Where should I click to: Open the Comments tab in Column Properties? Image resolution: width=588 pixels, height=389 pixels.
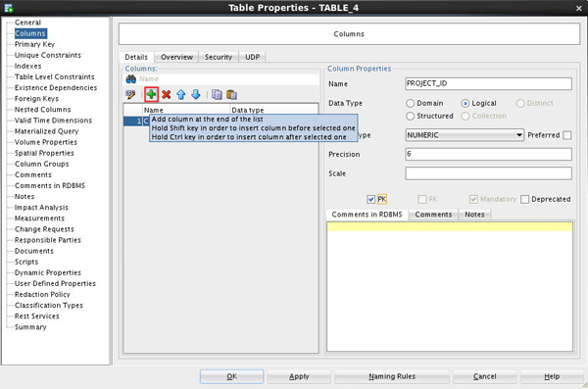pyautogui.click(x=433, y=215)
